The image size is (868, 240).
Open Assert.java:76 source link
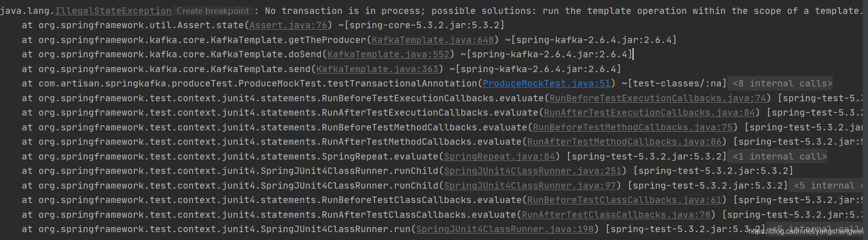pos(288,25)
